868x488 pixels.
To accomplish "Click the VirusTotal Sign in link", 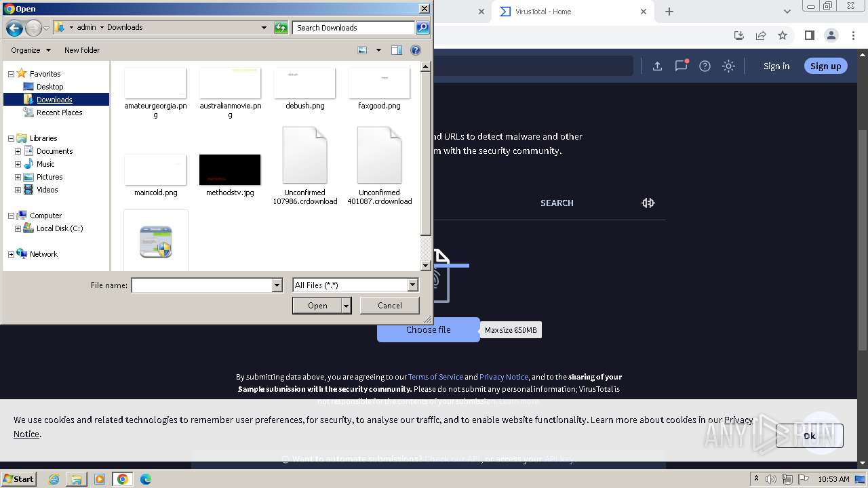I will (x=776, y=66).
